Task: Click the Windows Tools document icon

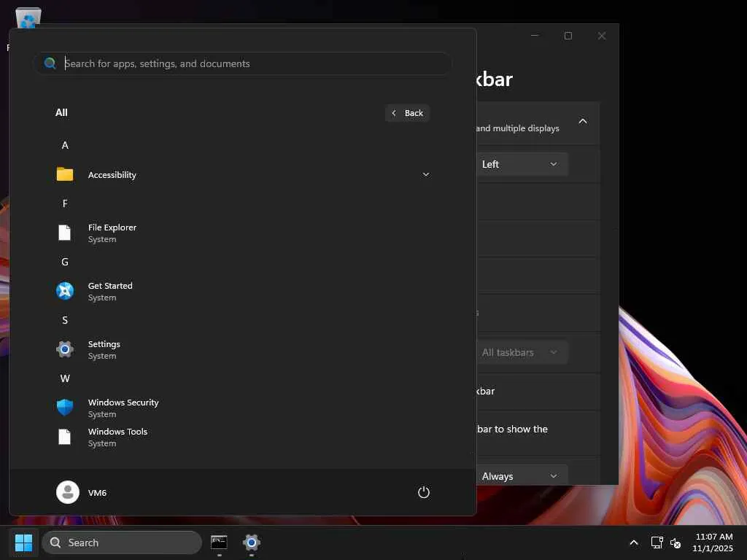Action: click(x=65, y=437)
